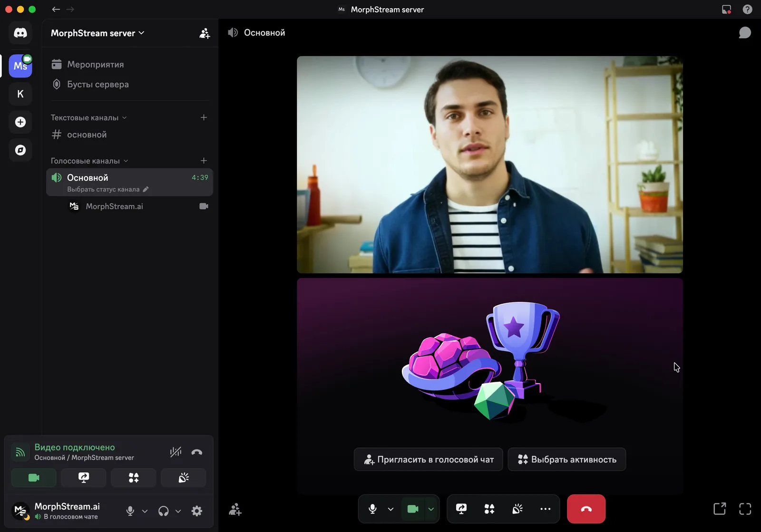Expand microphone options in call bar
Viewport: 761px width, 532px height.
pos(390,509)
